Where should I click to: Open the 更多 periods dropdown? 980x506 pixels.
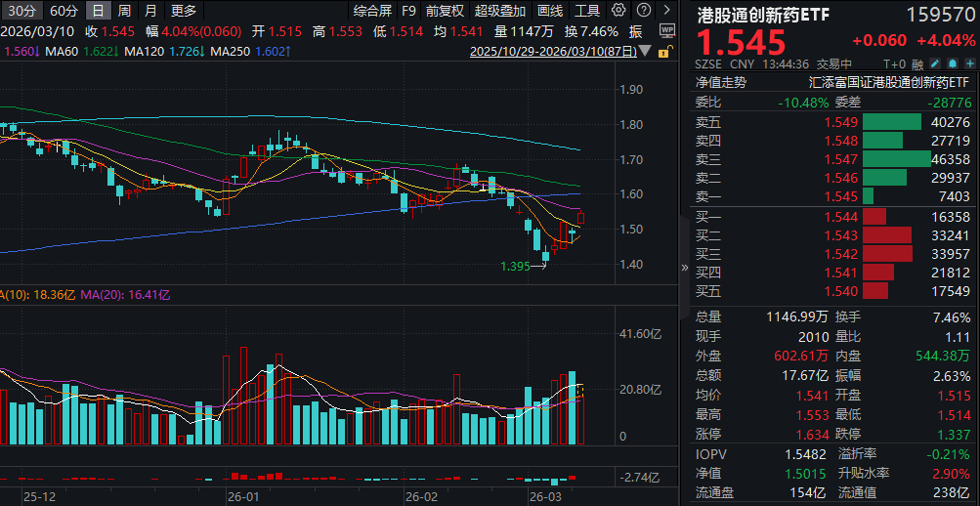183,11
